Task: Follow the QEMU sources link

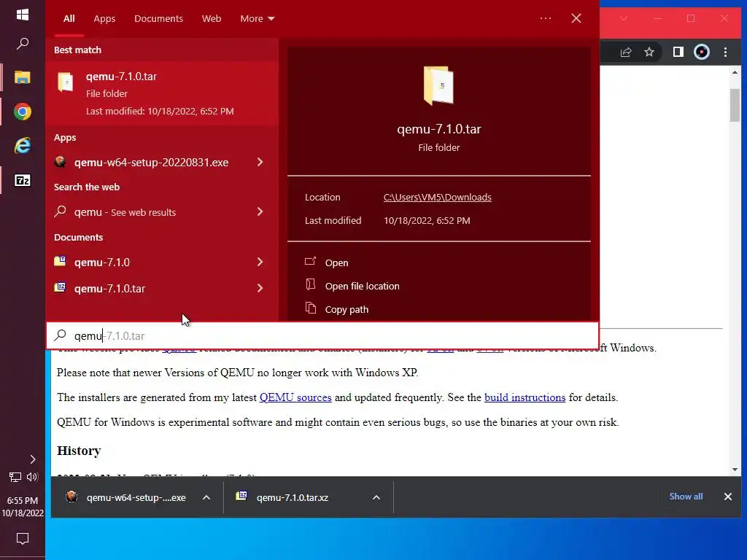Action: tap(295, 397)
